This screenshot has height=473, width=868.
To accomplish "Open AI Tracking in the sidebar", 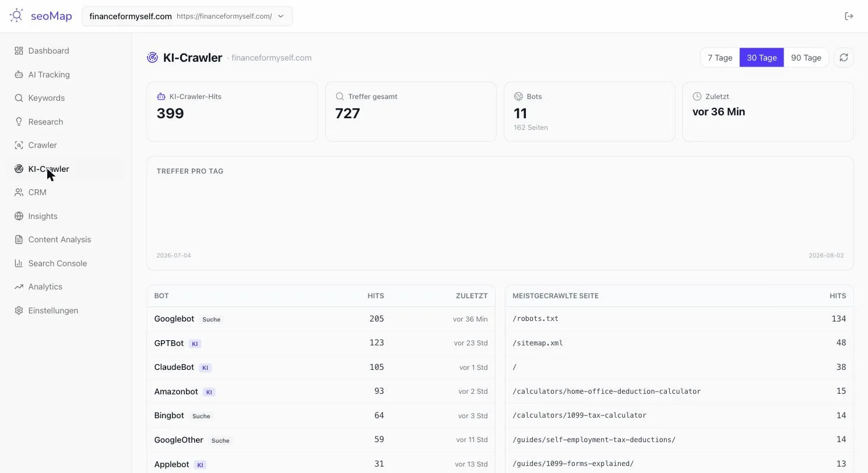I will (x=66, y=75).
